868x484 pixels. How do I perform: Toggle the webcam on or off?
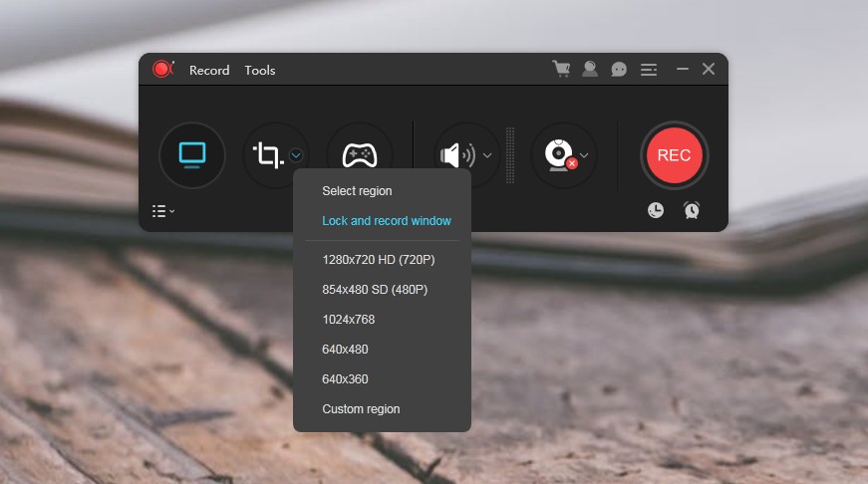tap(557, 155)
